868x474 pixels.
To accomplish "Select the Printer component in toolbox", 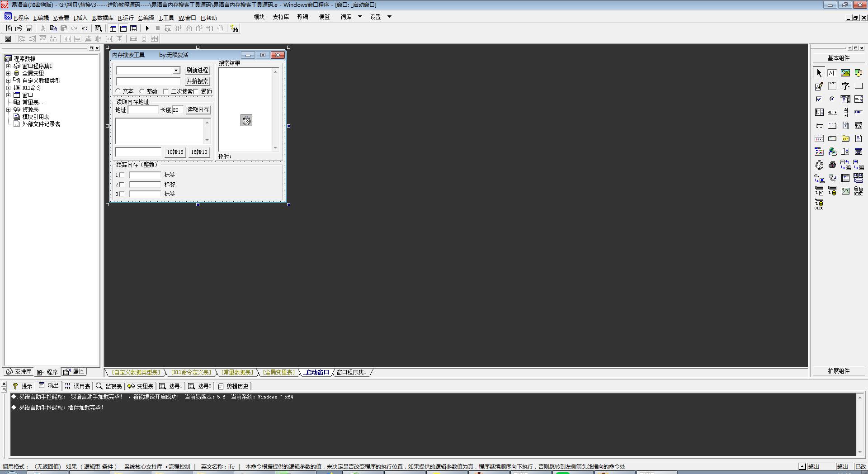I will 832,165.
